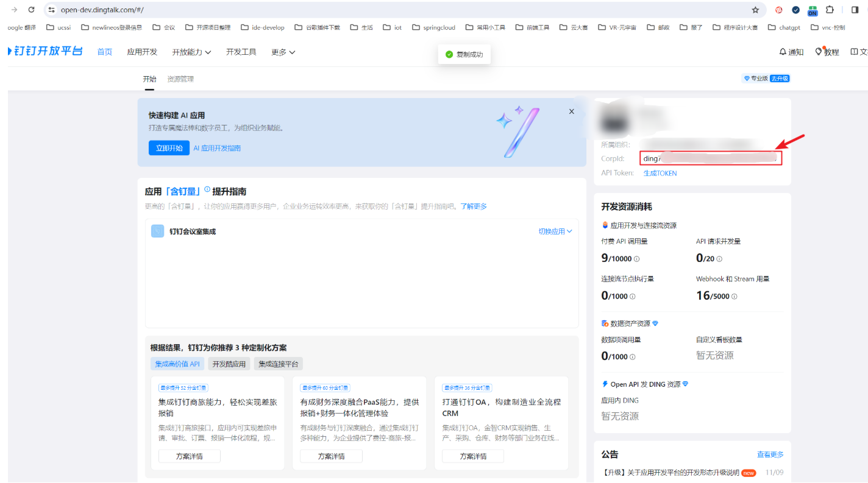868x483 pixels.
Task: Open the 前端工具 bookmark folder
Action: (532, 27)
